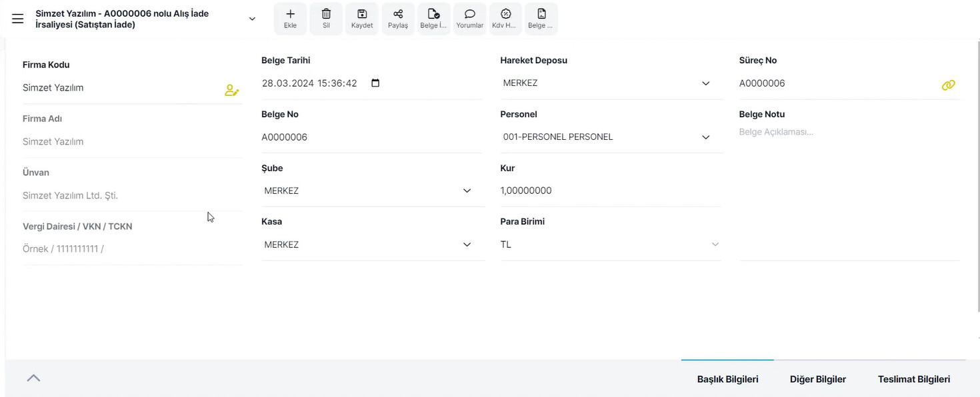Click the document check icon in toolbar
The height and width of the screenshot is (397, 980).
tap(433, 14)
